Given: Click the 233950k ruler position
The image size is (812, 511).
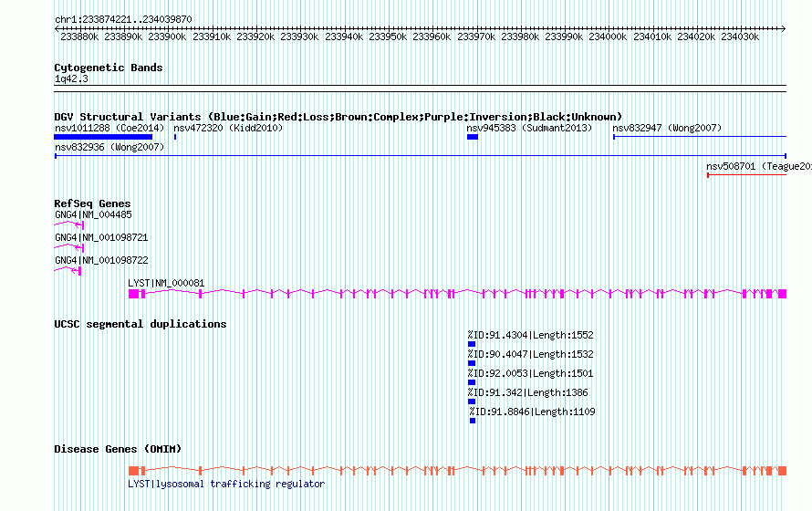Looking at the screenshot, I should [388, 36].
